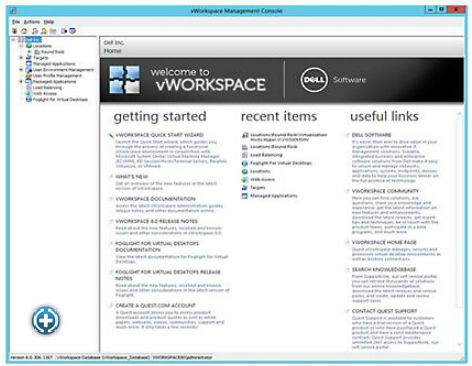The image size is (472, 366).
Task: Open the Contact Quest Support link
Action: (384, 311)
